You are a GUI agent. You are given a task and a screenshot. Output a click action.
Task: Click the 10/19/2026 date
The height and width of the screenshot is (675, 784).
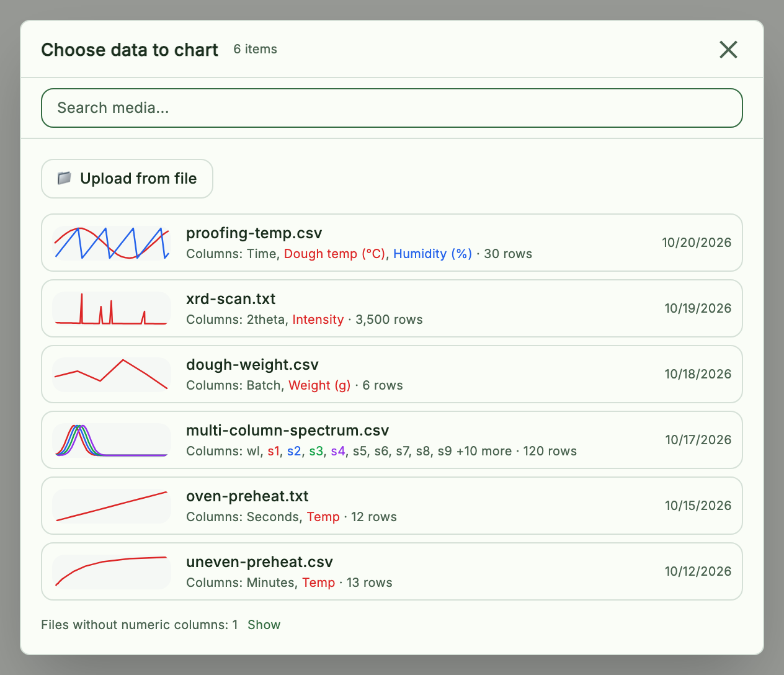[x=698, y=308]
